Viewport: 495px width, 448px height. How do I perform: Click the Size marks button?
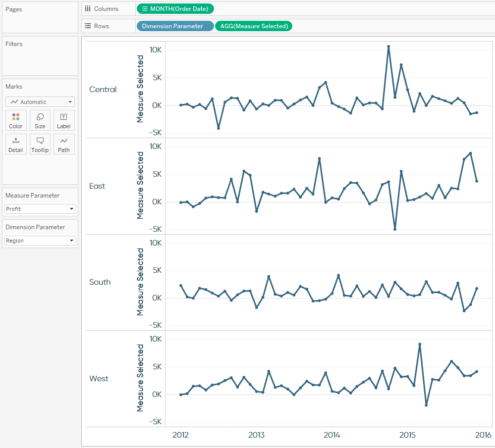(40, 120)
